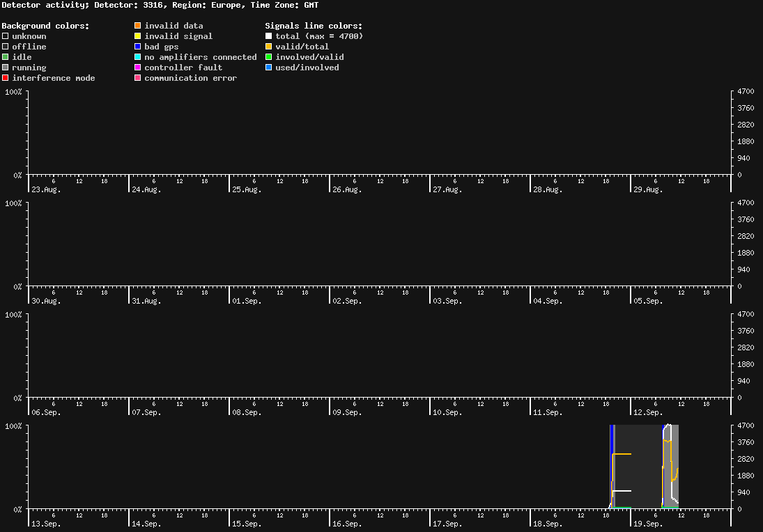Click the offline background color swatch
The width and height of the screenshot is (763, 532).
6,47
